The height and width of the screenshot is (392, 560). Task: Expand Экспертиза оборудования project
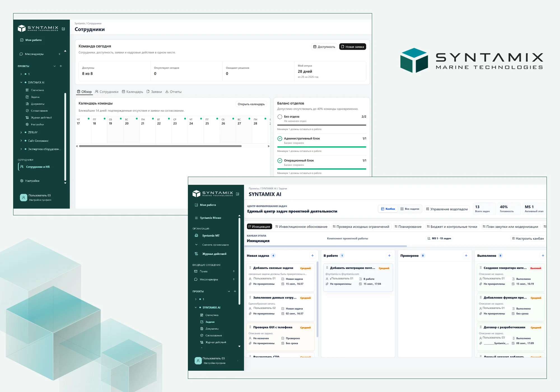point(21,149)
